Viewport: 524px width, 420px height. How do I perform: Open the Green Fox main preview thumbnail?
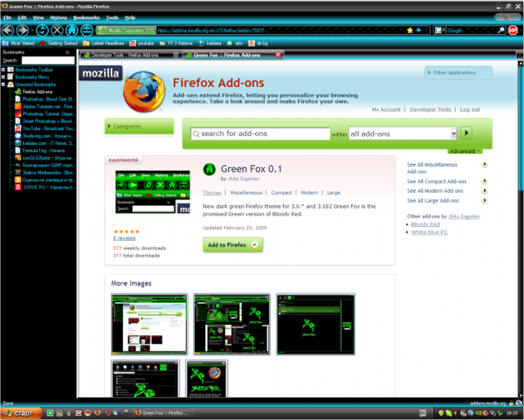point(153,192)
